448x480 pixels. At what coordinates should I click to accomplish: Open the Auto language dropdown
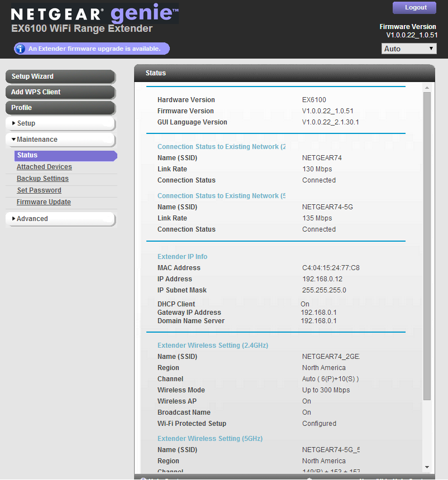tap(409, 49)
